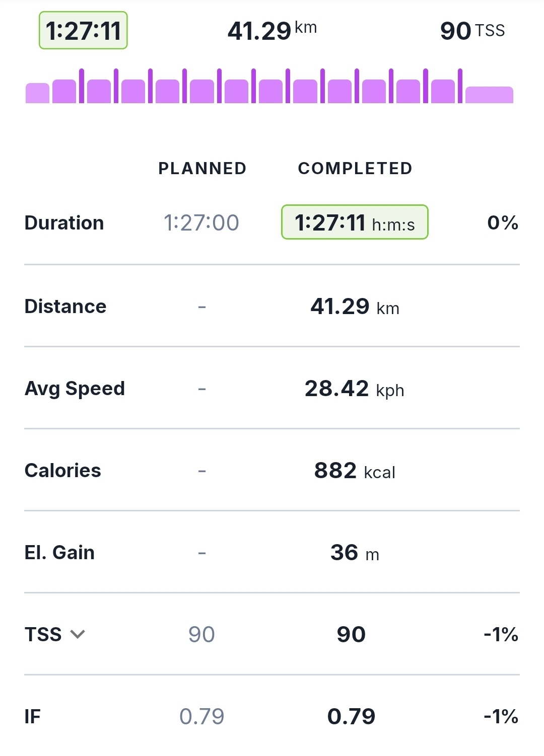This screenshot has height=756, width=544.
Task: Click the highlighted 1:27:11 time at top
Action: click(x=83, y=31)
